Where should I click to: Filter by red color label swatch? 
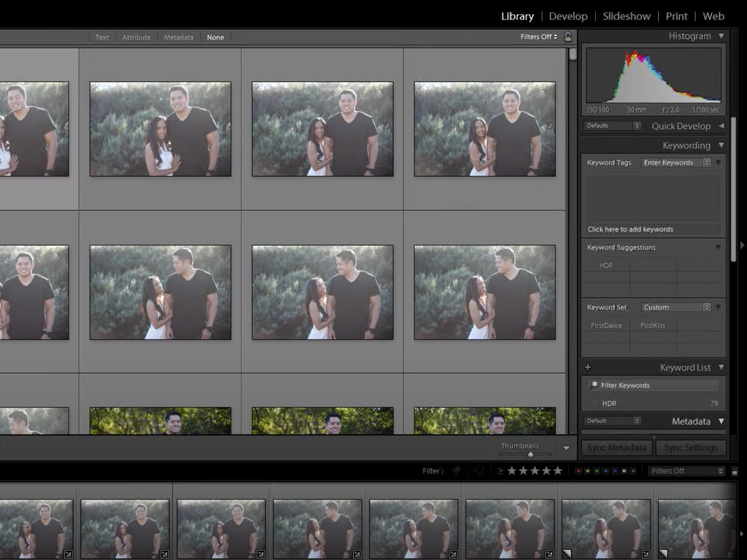578,471
